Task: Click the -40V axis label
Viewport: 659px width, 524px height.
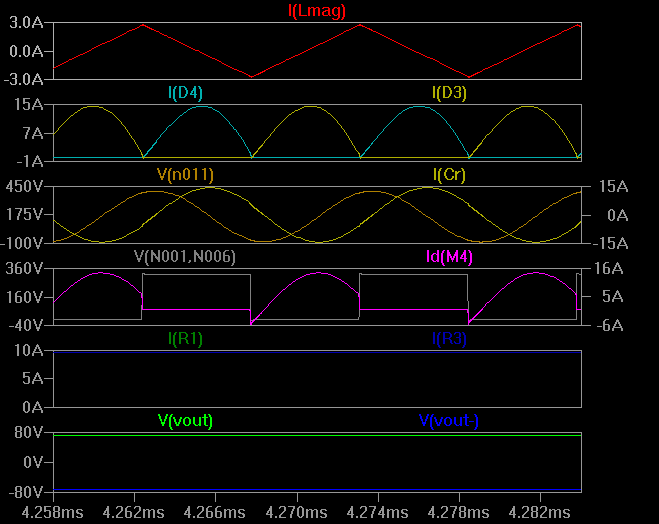Action: click(25, 325)
